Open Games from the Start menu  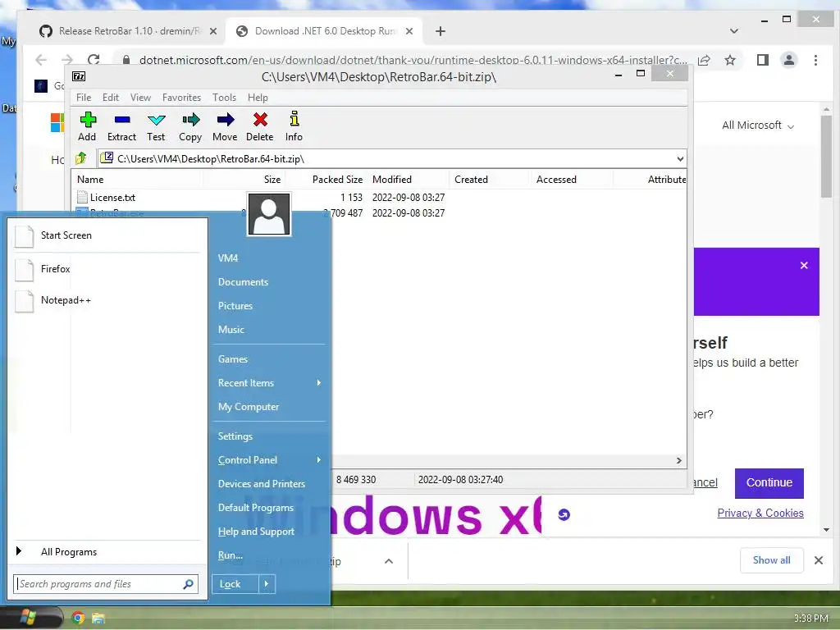pyautogui.click(x=232, y=359)
